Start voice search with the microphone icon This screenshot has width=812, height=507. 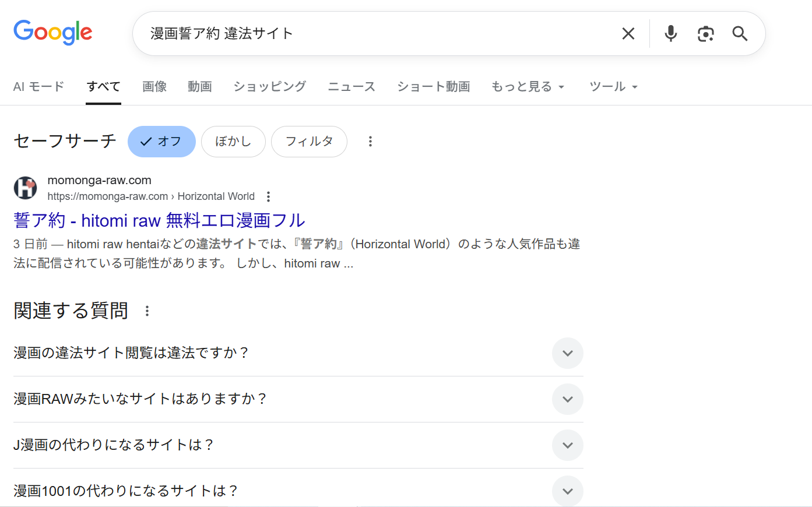tap(670, 33)
